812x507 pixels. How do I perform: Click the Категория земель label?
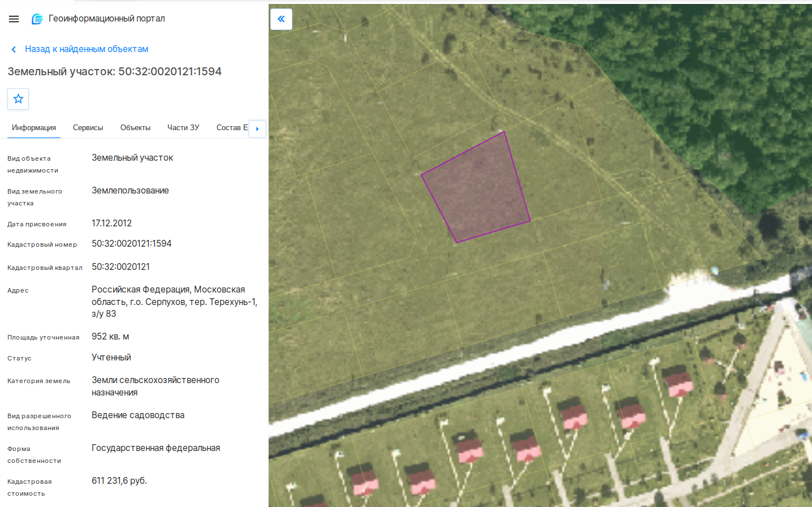(x=39, y=381)
